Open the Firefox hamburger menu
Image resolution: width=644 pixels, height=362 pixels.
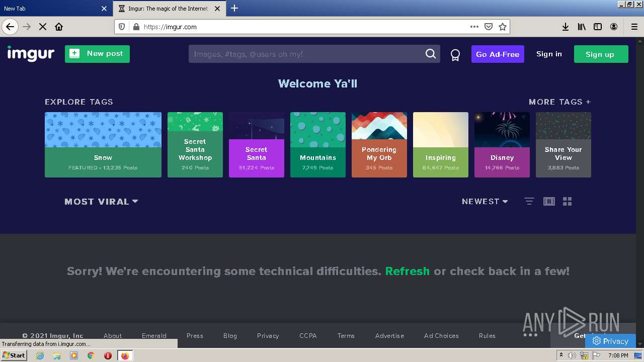(634, 27)
